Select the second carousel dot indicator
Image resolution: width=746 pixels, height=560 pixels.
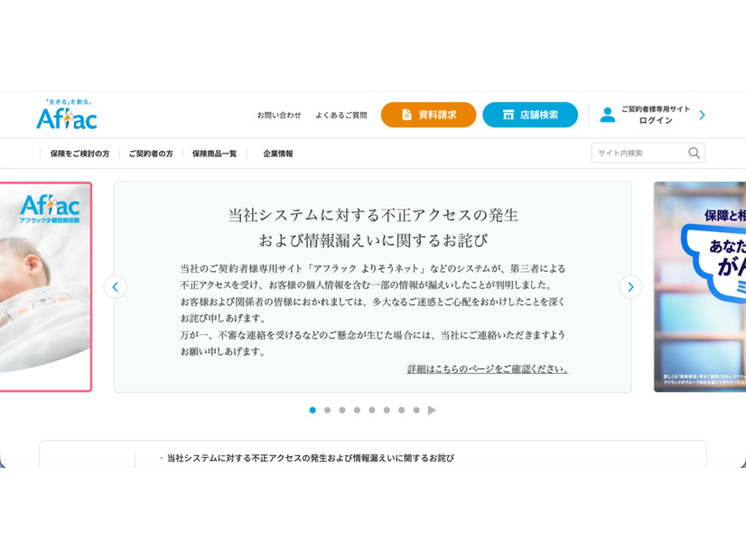327,410
